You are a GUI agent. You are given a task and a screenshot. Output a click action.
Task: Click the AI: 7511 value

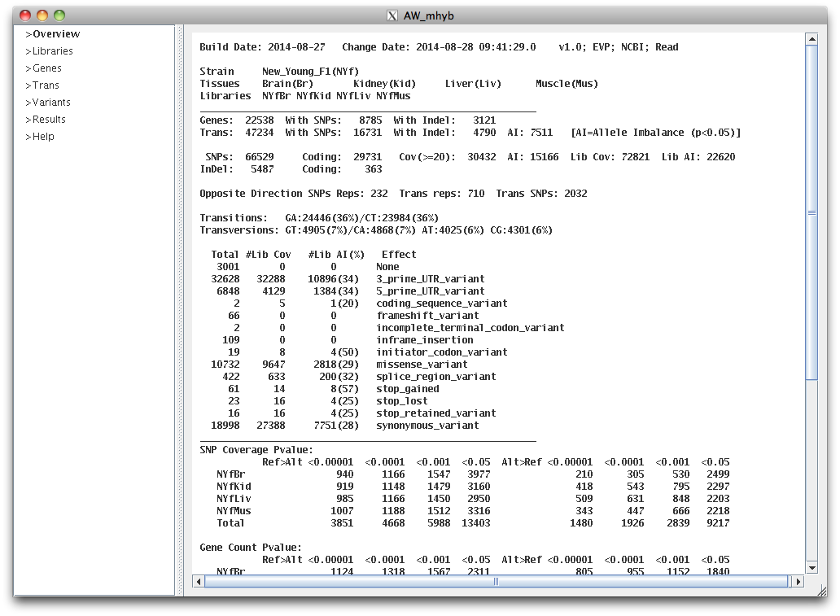(x=530, y=133)
